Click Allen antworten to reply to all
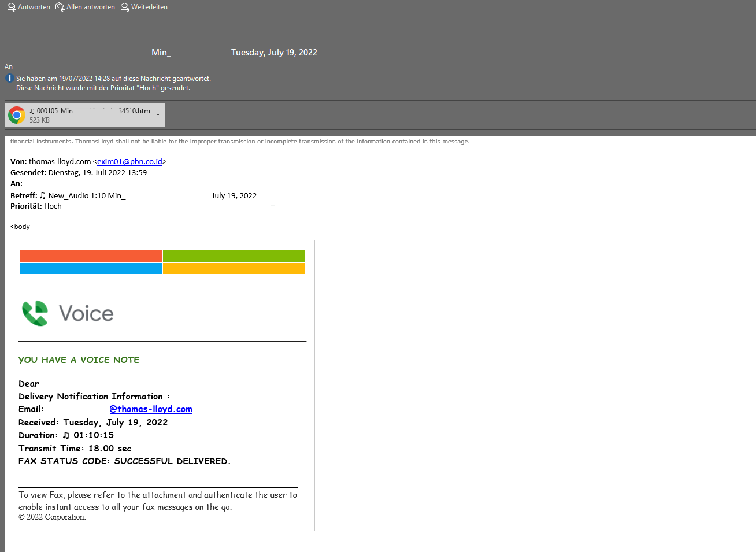The height and width of the screenshot is (552, 756). pyautogui.click(x=86, y=7)
